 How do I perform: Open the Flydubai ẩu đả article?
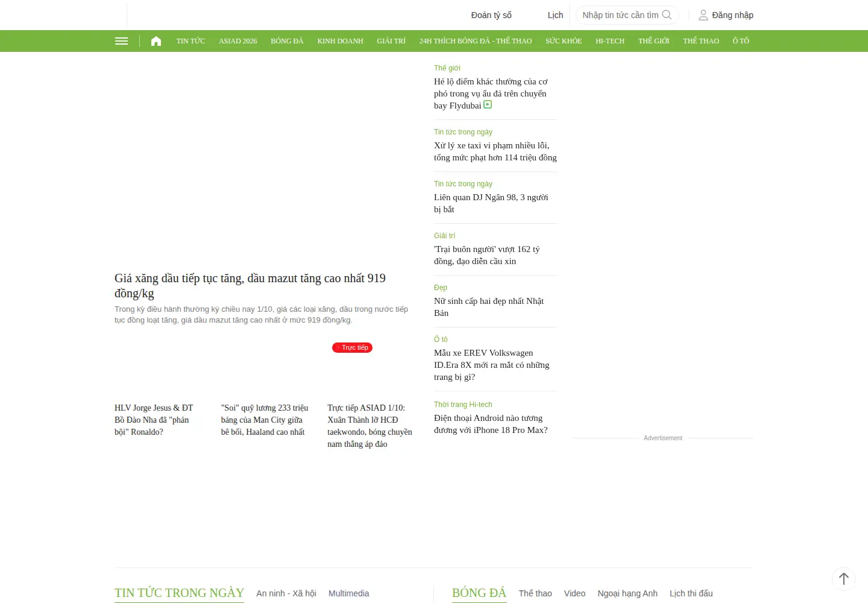click(x=491, y=93)
